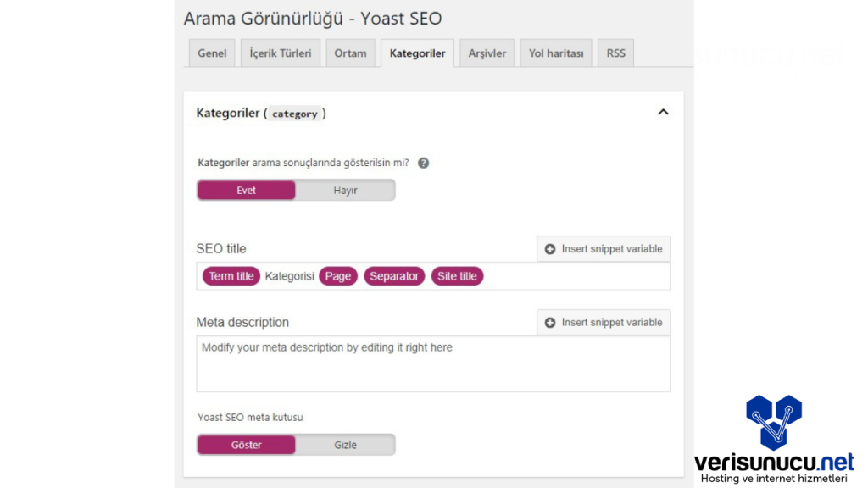Choose Göster for Yoast SEO meta box
This screenshot has width=868, height=488.
(x=247, y=445)
